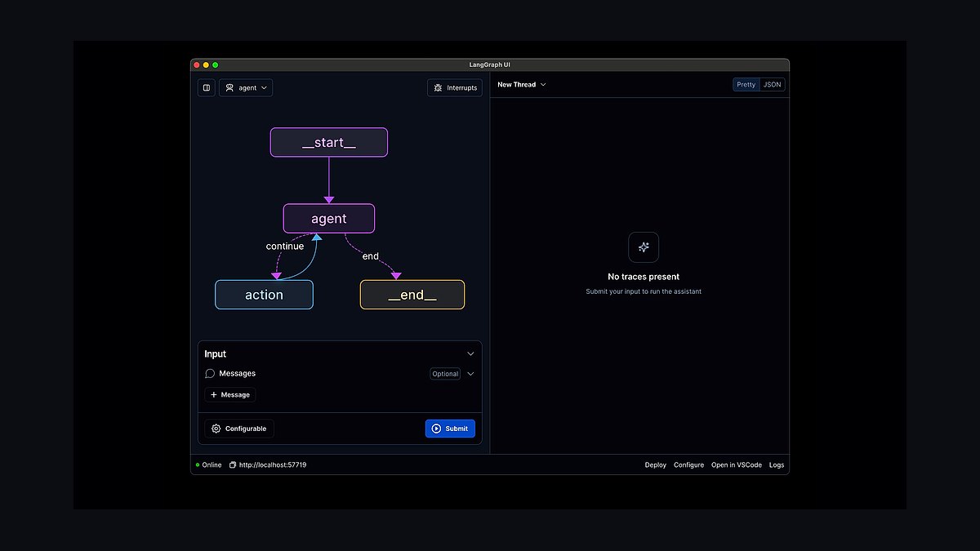Click the http://localhost:57719 address

(273, 464)
